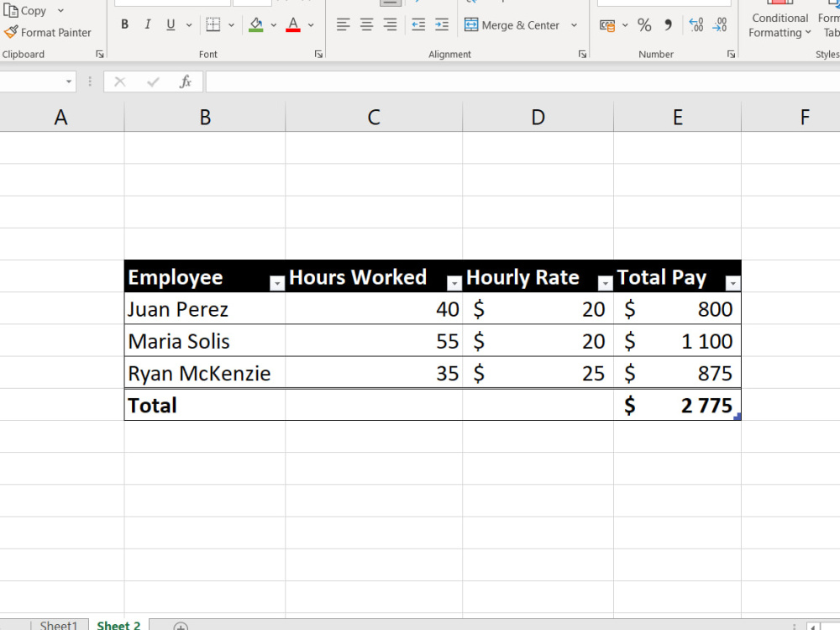Screen dimensions: 840x630
Task: Select column C header
Action: 374,117
